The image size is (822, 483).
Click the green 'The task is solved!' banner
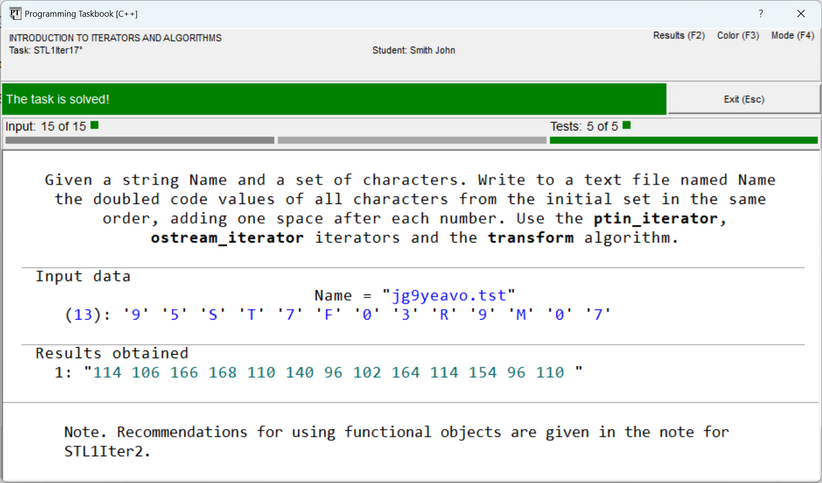334,99
